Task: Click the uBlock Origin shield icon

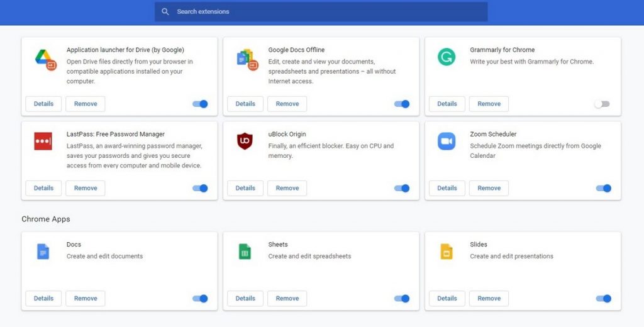Action: 245,141
